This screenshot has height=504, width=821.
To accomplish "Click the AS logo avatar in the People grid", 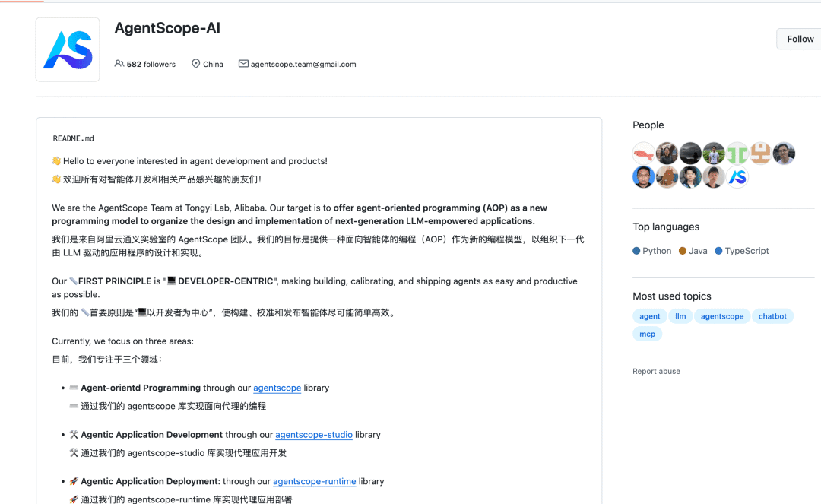I will coord(736,176).
